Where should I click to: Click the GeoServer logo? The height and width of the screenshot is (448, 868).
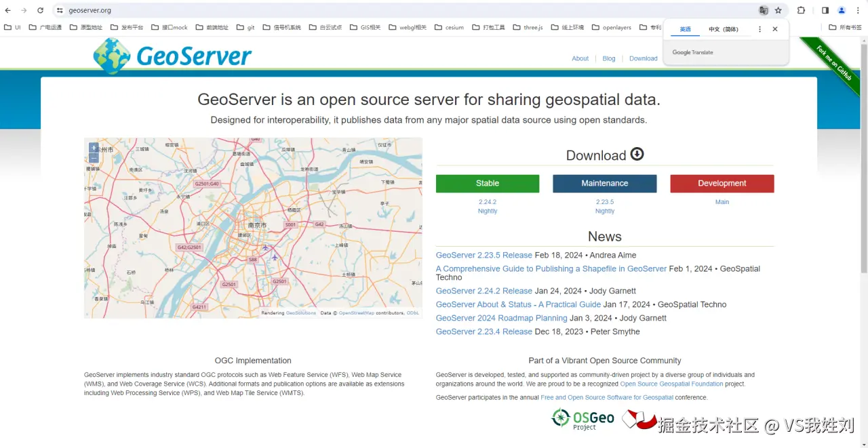click(172, 56)
